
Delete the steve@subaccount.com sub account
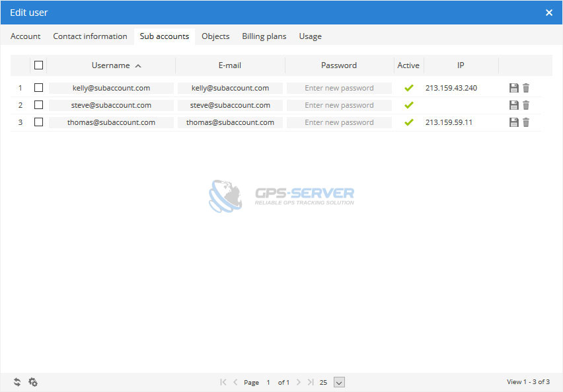tap(526, 105)
